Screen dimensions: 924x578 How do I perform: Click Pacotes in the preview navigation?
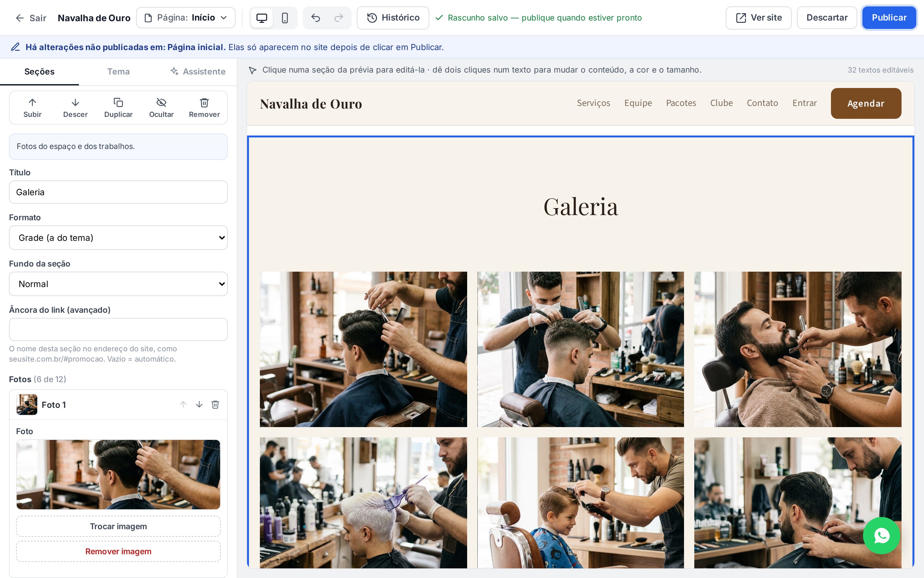(681, 103)
